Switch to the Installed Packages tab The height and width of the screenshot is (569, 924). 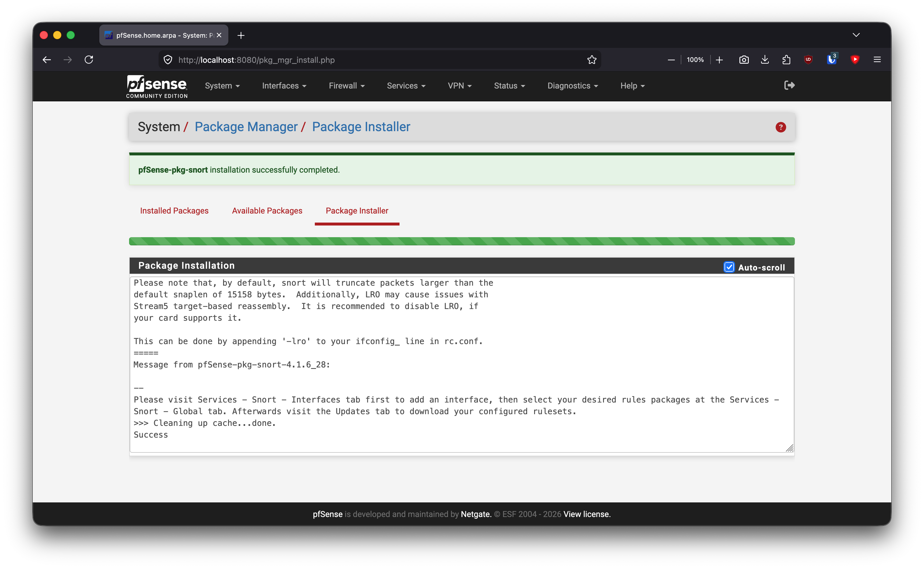click(174, 211)
